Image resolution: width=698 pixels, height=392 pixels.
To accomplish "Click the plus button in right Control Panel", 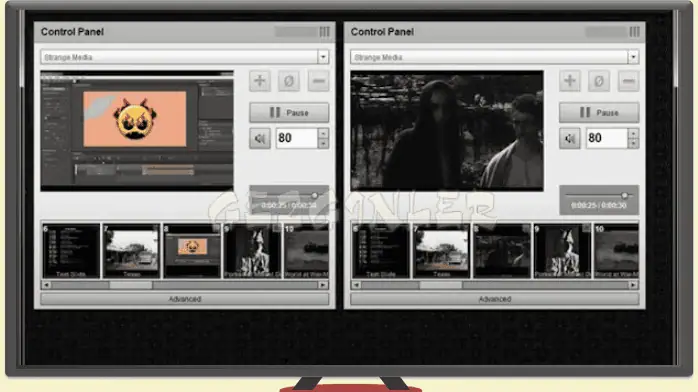I will coord(570,81).
